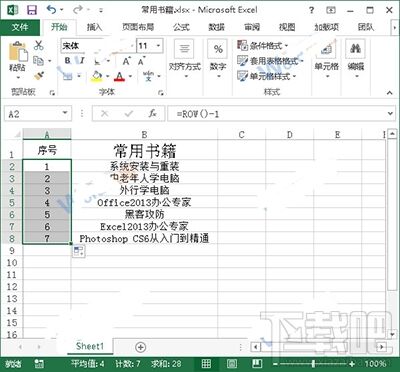Decrease font size with the smaller A
The width and height of the screenshot is (400, 372).
click(x=141, y=61)
